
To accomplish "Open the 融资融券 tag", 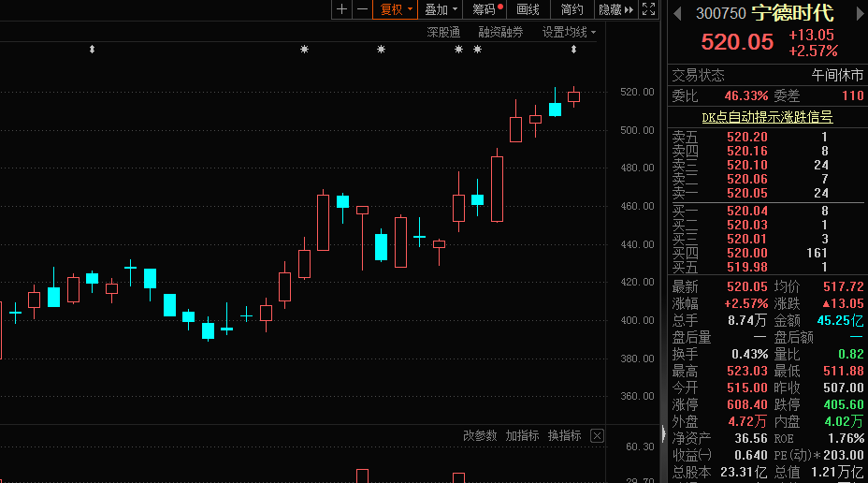I will (500, 32).
